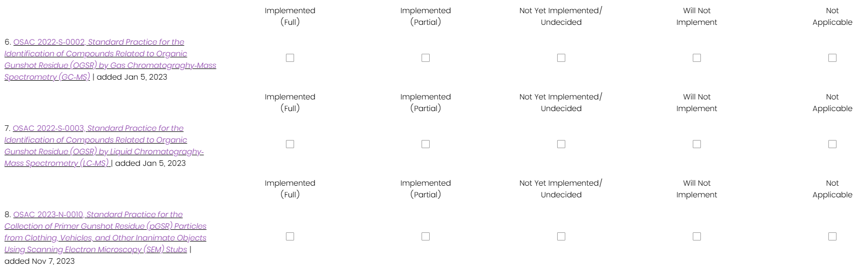Click 'Using Scanning Electron Microscopy (SEM) Stubs' link text

click(95, 250)
